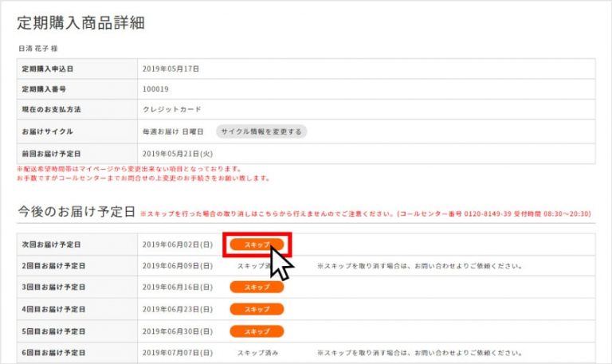612x364 pixels.
Task: Select the スキップ済み label for 2回目お届け
Action: 254,266
